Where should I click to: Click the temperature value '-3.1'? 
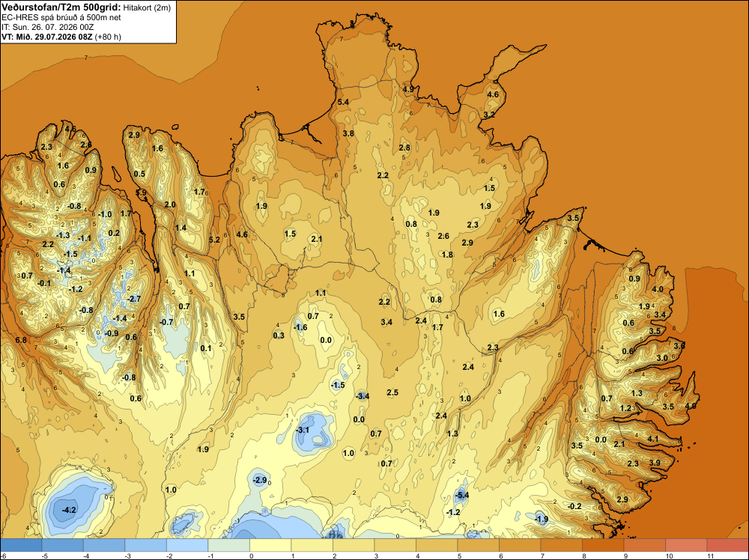(303, 430)
